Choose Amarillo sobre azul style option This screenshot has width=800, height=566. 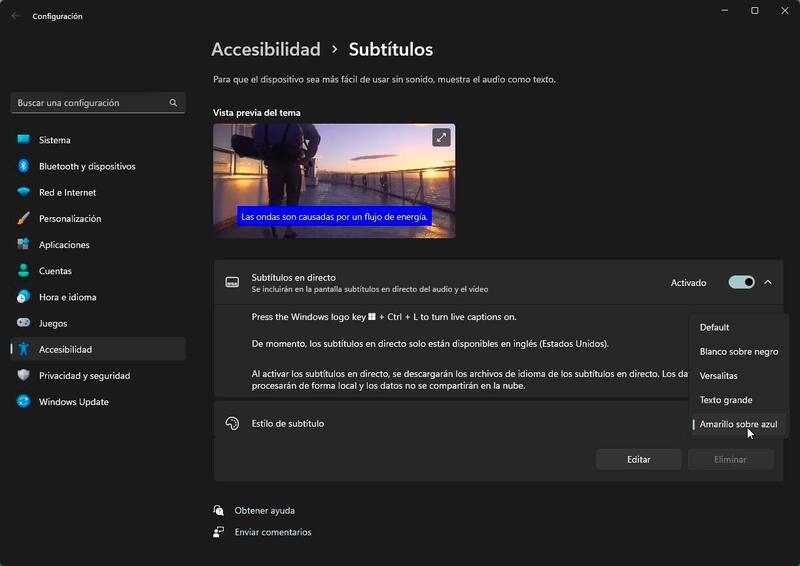pos(738,424)
